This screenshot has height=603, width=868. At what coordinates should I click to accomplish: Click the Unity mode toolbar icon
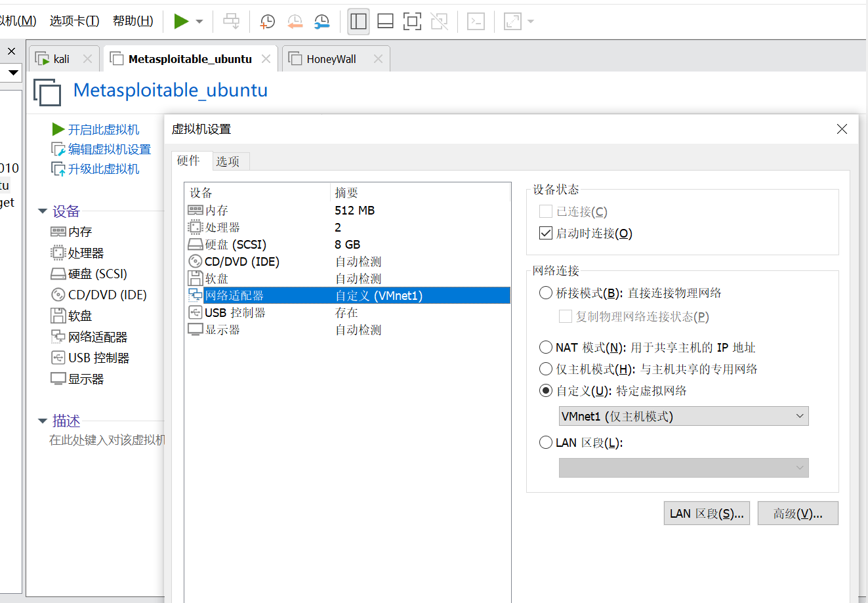439,21
